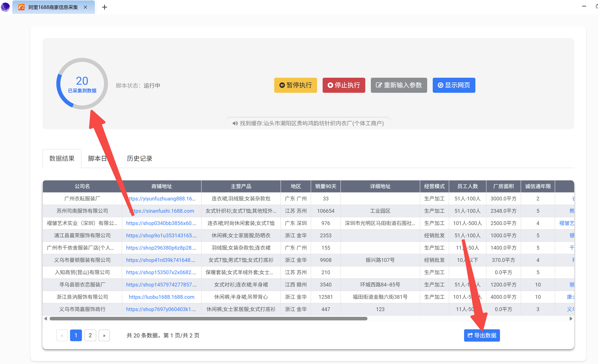Click the horizontal scrollbar thumb under table
Image resolution: width=598 pixels, height=364 pixels.
[208, 319]
